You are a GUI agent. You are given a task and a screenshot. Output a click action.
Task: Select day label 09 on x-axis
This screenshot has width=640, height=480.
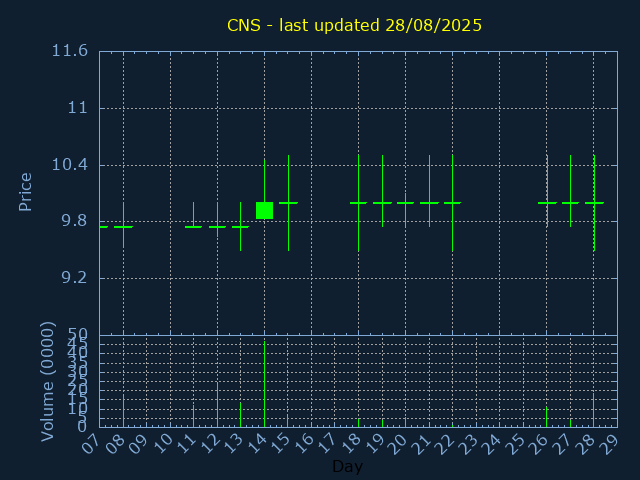pyautogui.click(x=138, y=444)
